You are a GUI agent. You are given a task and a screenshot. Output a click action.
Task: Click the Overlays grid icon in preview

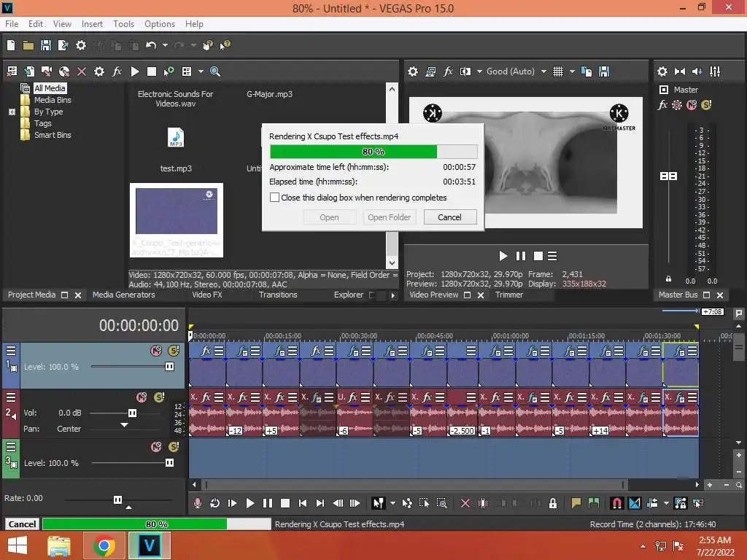(x=558, y=71)
